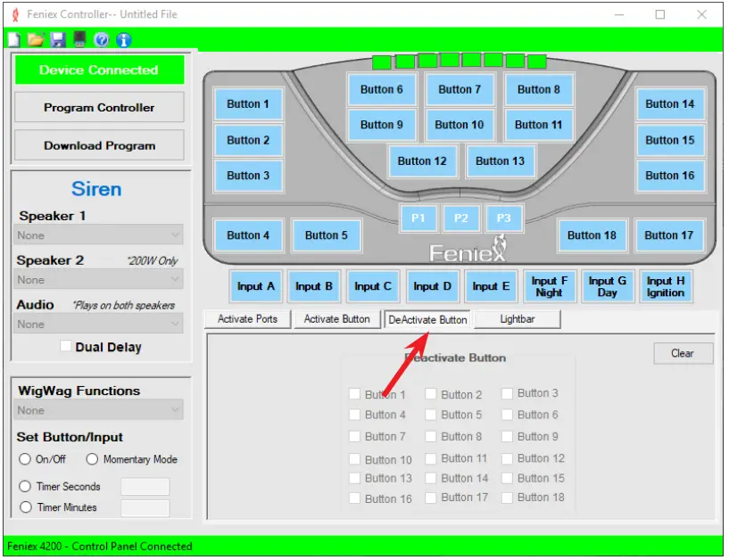Check Button 15 in the Deactivate list
Viewport: 729px width, 560px height.
coord(507,478)
